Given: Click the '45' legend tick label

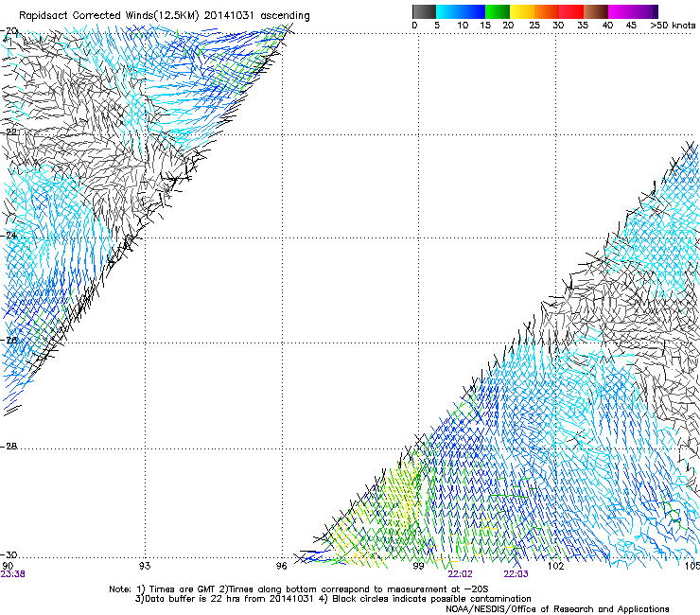Looking at the screenshot, I should (x=631, y=26).
